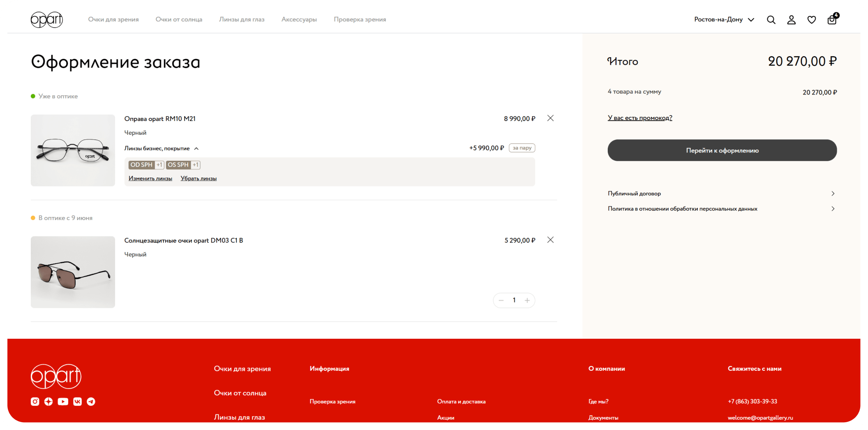
Task: Click the OS SPH +1 lens tag
Action: pyautogui.click(x=183, y=165)
